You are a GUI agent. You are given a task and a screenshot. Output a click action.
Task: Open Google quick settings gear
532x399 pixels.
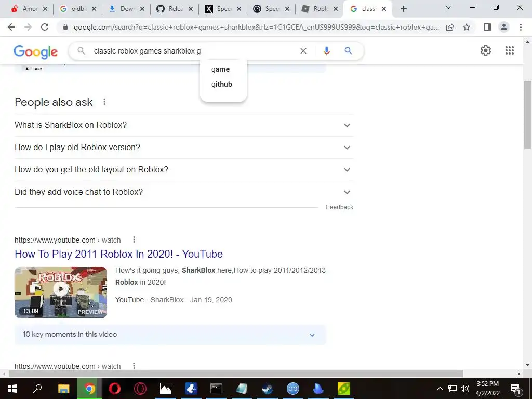486,50
